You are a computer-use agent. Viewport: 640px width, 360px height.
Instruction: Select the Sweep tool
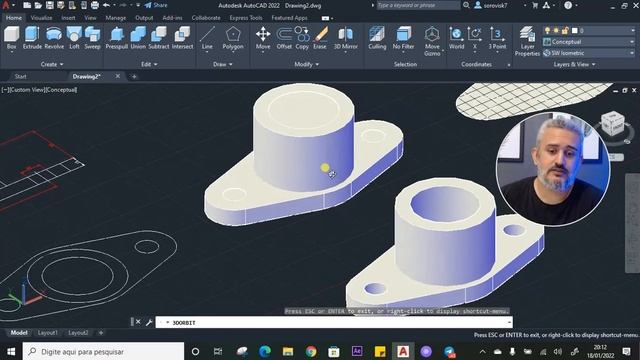[92, 38]
